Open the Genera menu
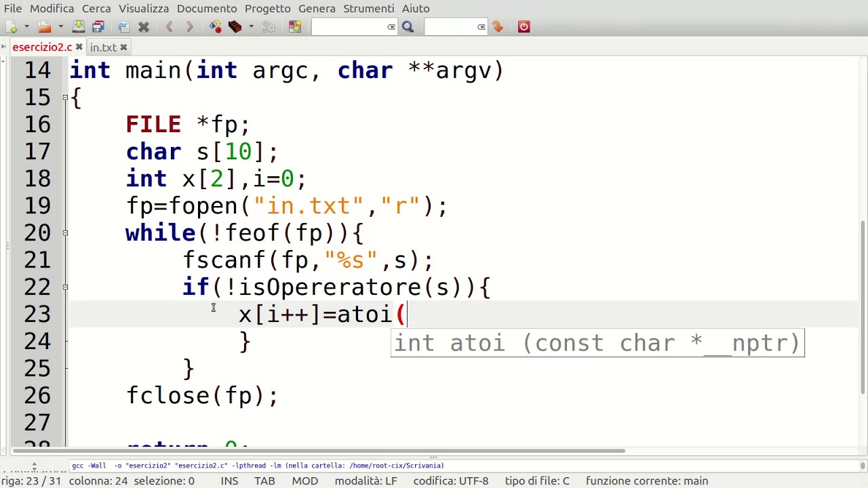868x488 pixels. coord(317,8)
